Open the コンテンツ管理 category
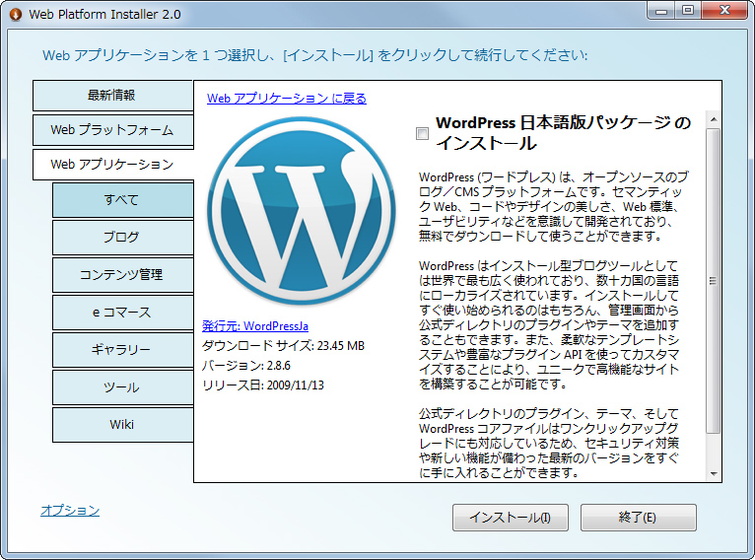 coord(123,274)
